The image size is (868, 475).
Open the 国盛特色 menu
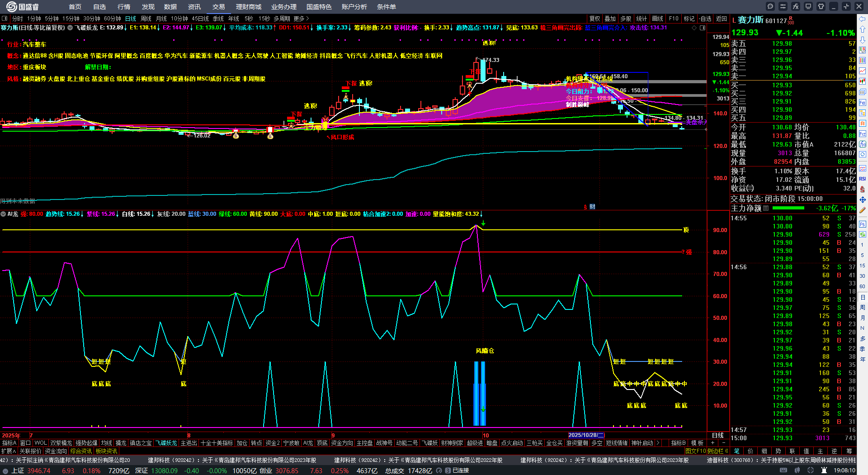click(319, 7)
